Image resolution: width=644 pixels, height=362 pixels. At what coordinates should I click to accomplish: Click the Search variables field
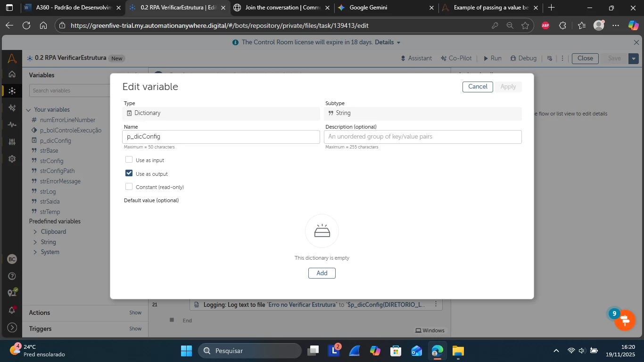point(70,90)
